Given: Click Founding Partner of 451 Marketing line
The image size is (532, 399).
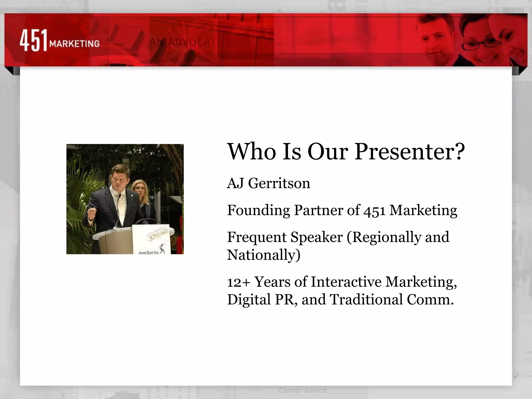Looking at the screenshot, I should pyautogui.click(x=342, y=210).
